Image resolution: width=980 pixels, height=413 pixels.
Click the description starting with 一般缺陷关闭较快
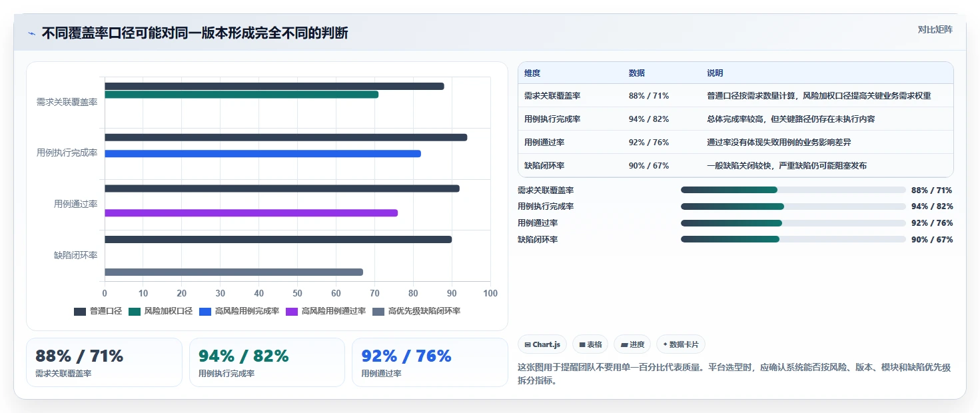pos(787,166)
